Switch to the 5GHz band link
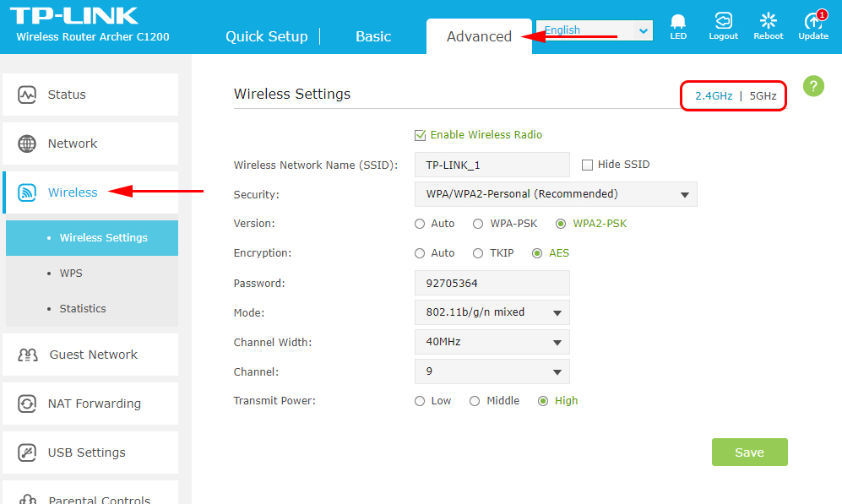842x504 pixels. [763, 96]
